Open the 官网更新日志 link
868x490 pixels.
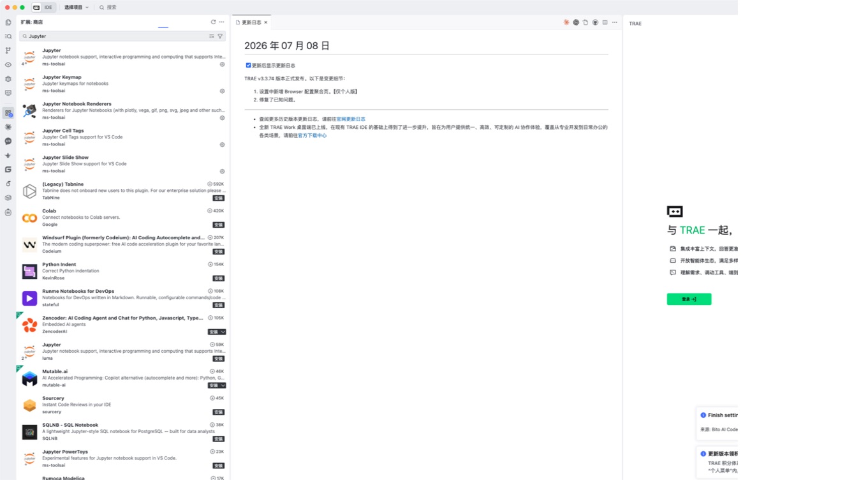point(351,119)
